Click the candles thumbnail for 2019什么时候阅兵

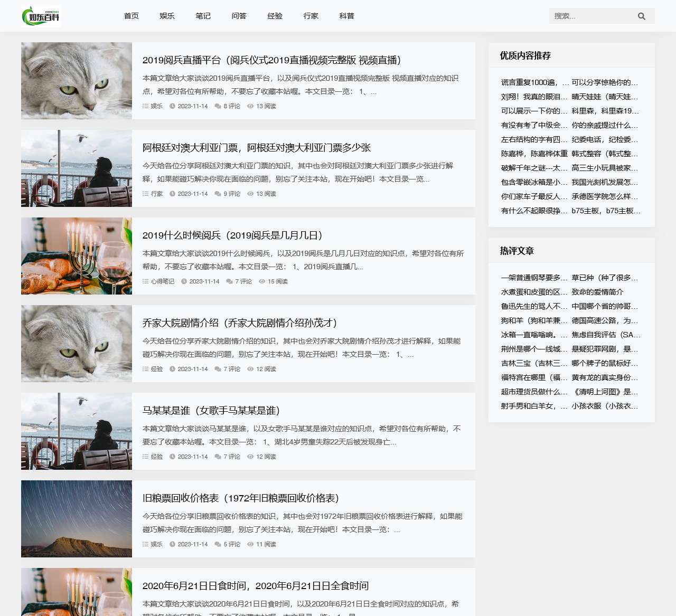[x=77, y=256]
